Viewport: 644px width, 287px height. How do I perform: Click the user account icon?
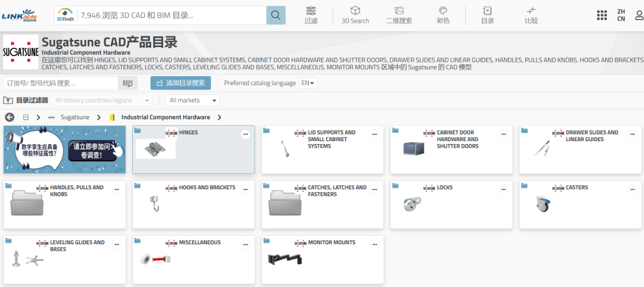[x=639, y=15]
